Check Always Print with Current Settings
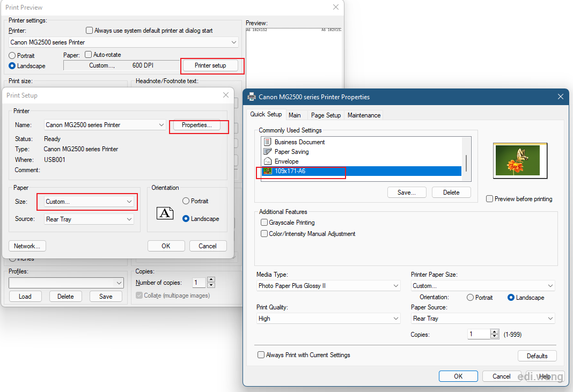The width and height of the screenshot is (573, 392). point(261,355)
